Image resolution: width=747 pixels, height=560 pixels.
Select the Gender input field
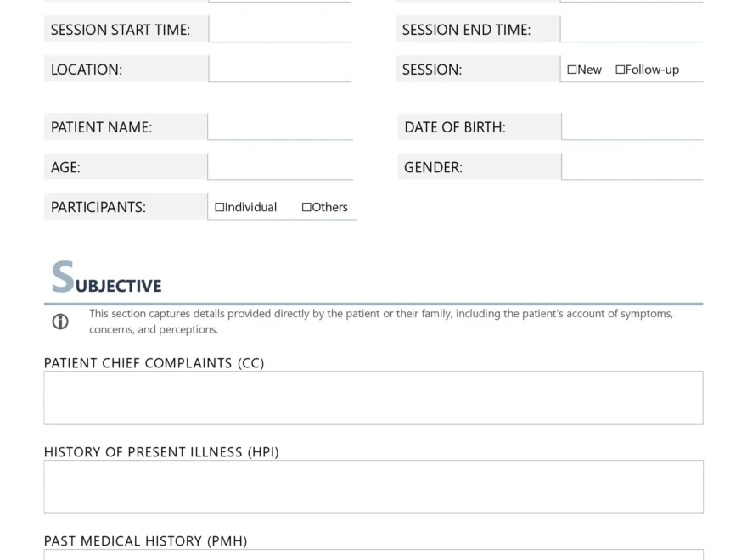pyautogui.click(x=632, y=166)
